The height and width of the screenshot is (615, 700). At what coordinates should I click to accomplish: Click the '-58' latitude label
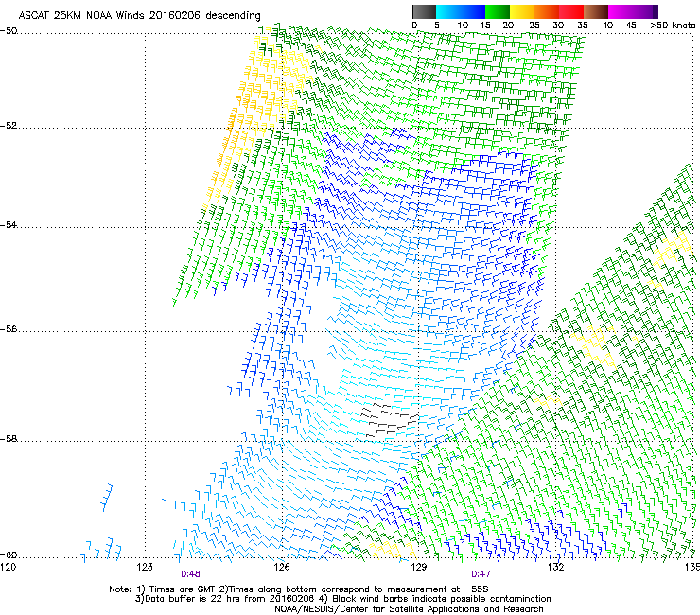pos(9,439)
